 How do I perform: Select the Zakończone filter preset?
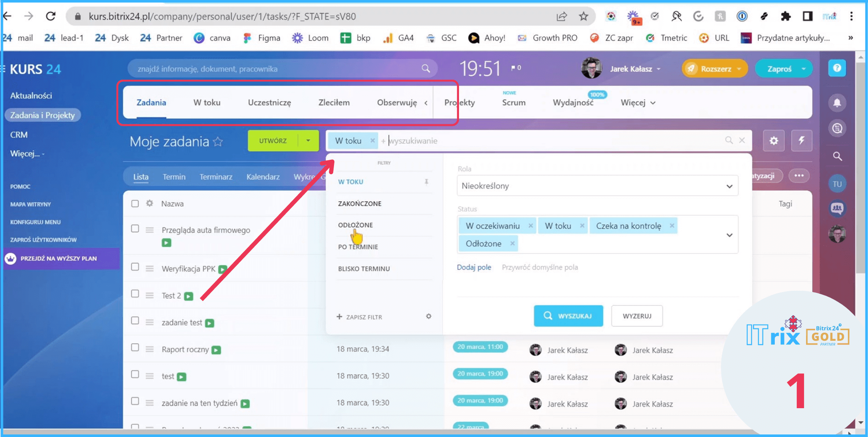pyautogui.click(x=360, y=203)
